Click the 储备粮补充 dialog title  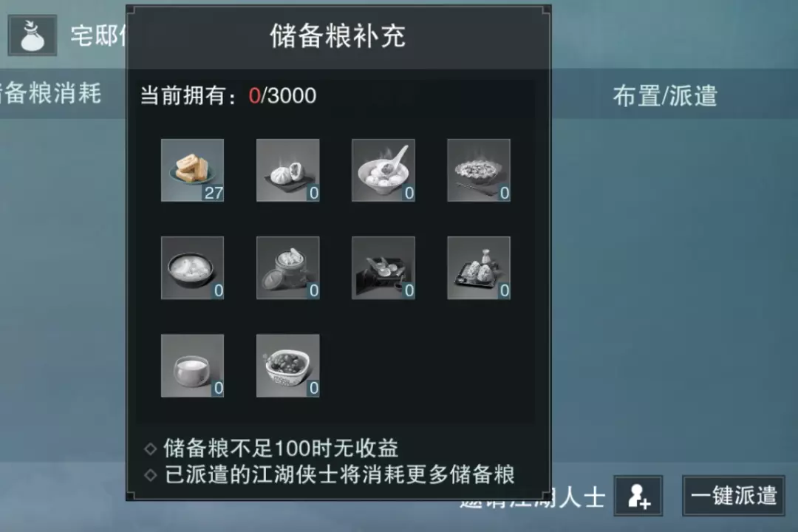point(338,36)
